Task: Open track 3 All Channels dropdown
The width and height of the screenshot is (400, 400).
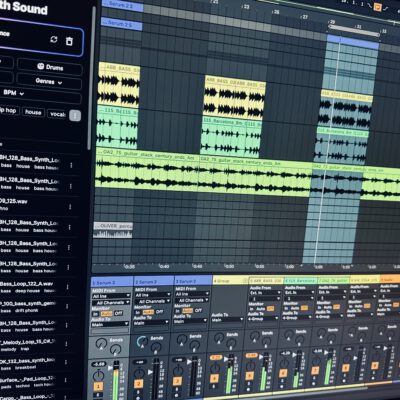Action: click(x=192, y=300)
